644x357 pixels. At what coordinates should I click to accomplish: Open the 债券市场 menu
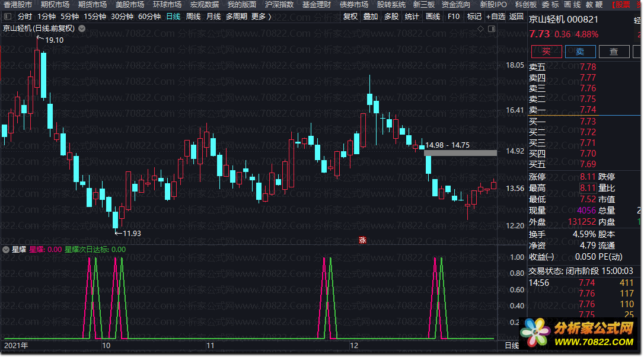(354, 5)
